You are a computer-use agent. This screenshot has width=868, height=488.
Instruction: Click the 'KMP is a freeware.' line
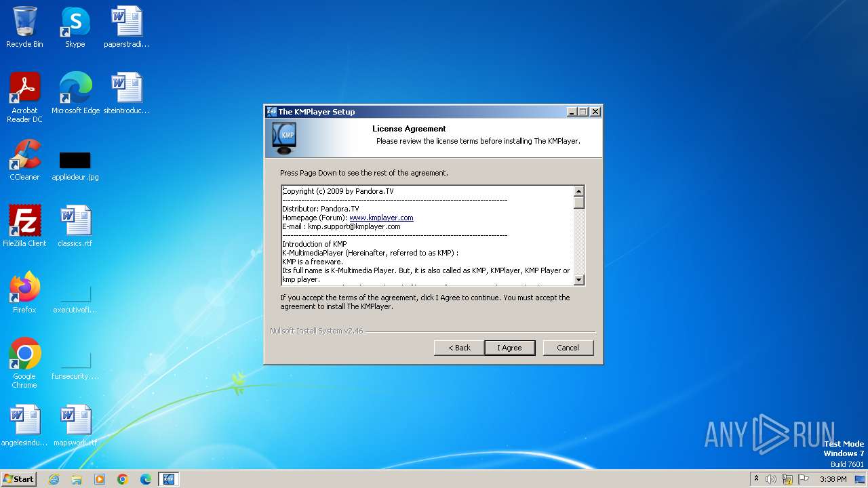[x=313, y=262]
